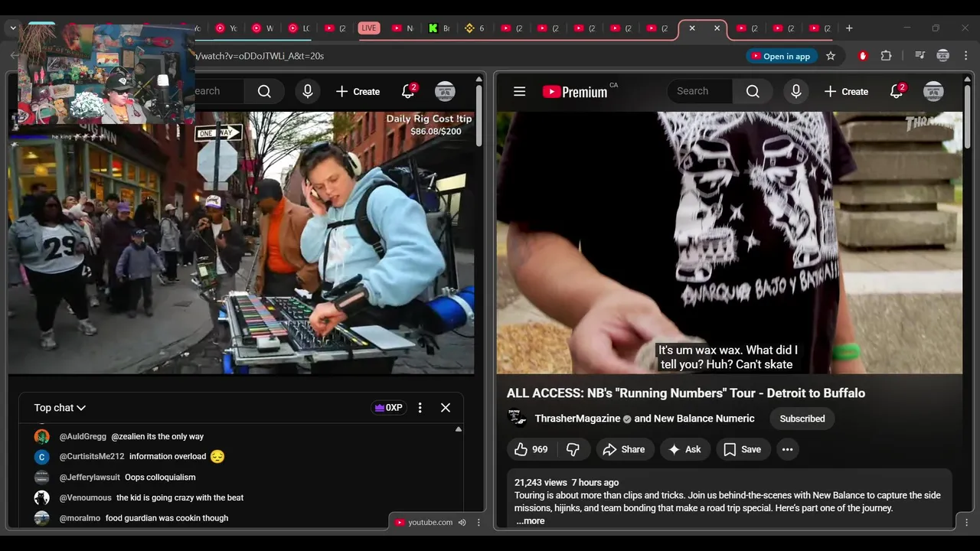Click the ALL ACCESS video title
The width and height of the screenshot is (980, 551).
(686, 393)
